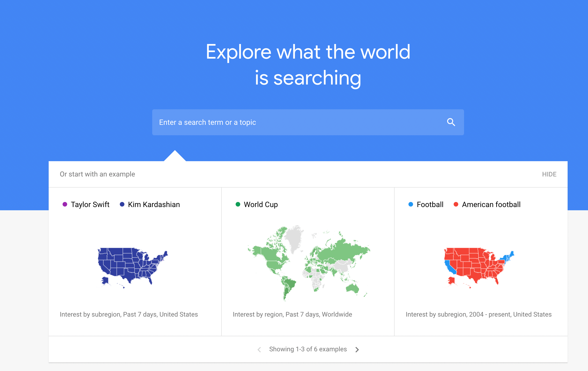This screenshot has height=371, width=588.
Task: Click the purple Taylor Swift dot
Action: click(x=65, y=204)
